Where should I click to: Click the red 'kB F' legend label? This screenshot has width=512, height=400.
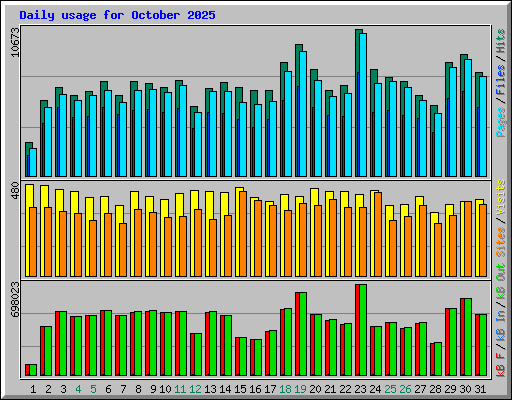501,365
